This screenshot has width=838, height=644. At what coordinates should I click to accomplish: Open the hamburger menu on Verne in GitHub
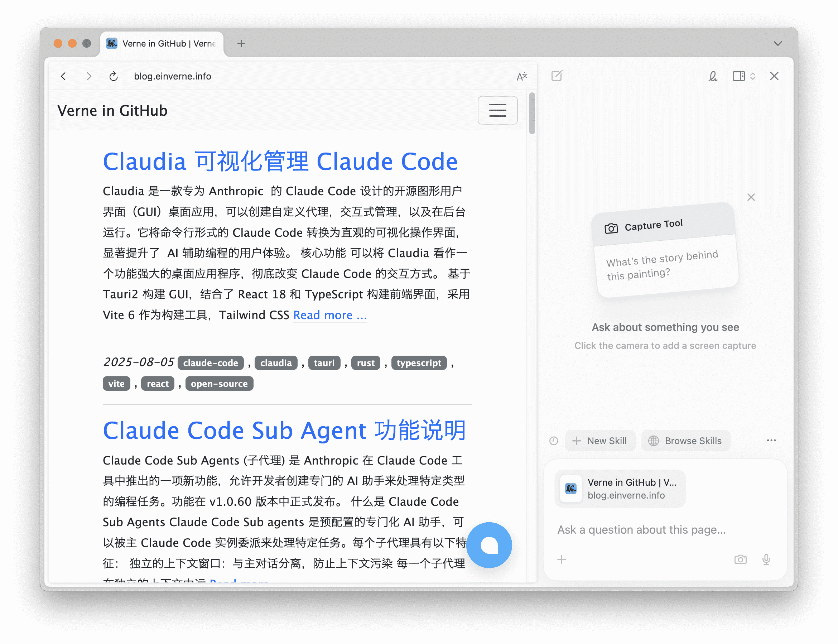tap(497, 110)
